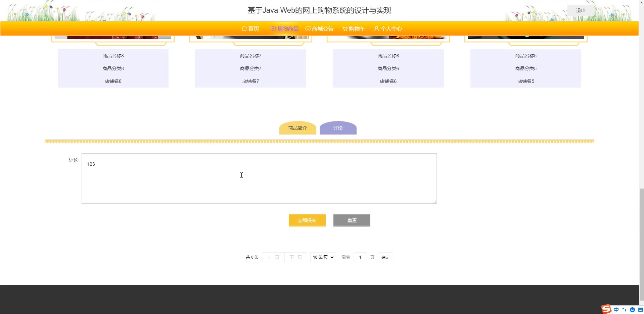This screenshot has height=314, width=644.
Task: Click the product image above 商品名称6
Action: pos(388,38)
